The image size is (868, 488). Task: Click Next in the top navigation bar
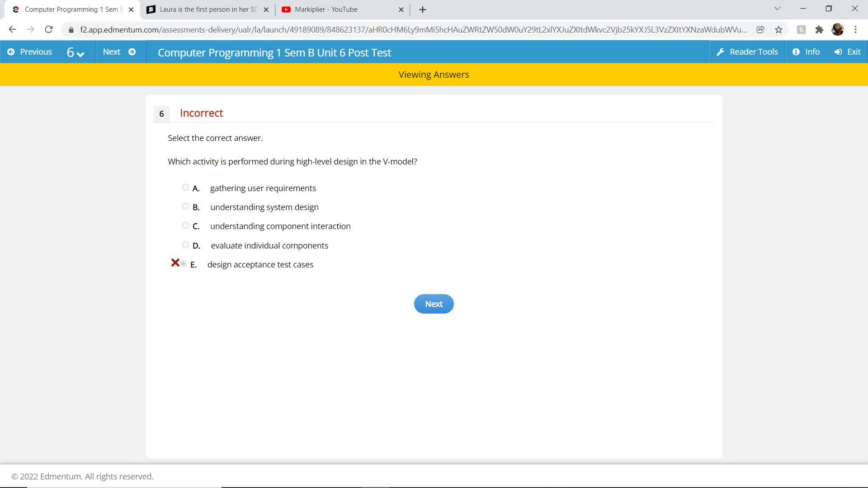[119, 52]
